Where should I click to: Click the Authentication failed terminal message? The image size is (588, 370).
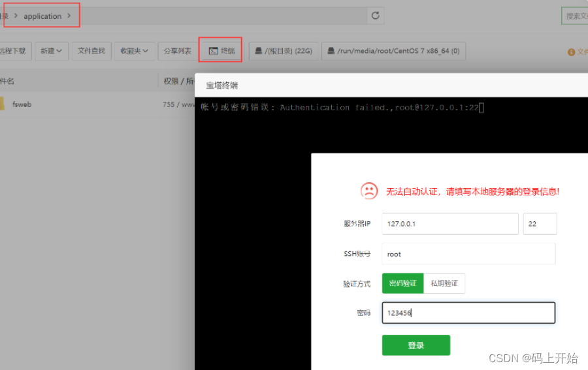340,108
